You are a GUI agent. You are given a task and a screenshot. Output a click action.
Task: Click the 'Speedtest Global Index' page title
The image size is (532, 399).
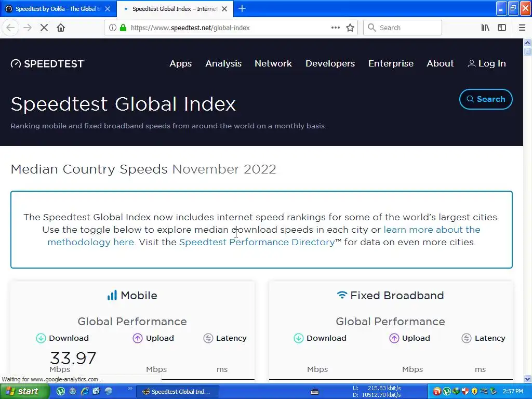123,104
